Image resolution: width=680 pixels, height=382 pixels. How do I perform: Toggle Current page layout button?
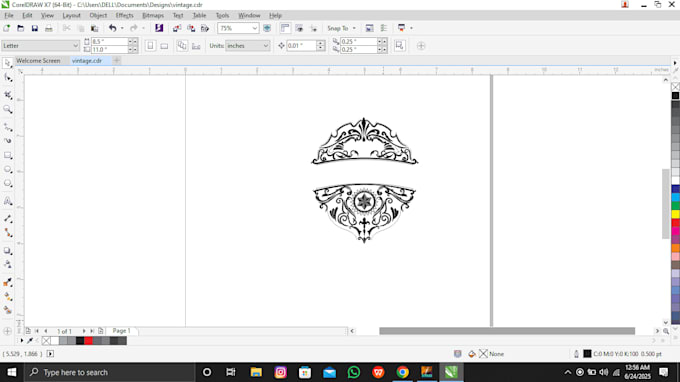196,46
